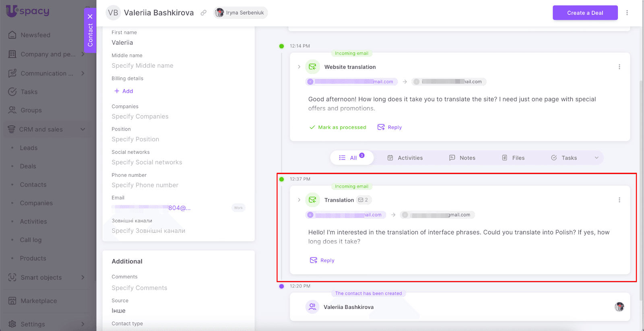This screenshot has width=644, height=331.
Task: Reply to the Translation email
Action: point(322,261)
